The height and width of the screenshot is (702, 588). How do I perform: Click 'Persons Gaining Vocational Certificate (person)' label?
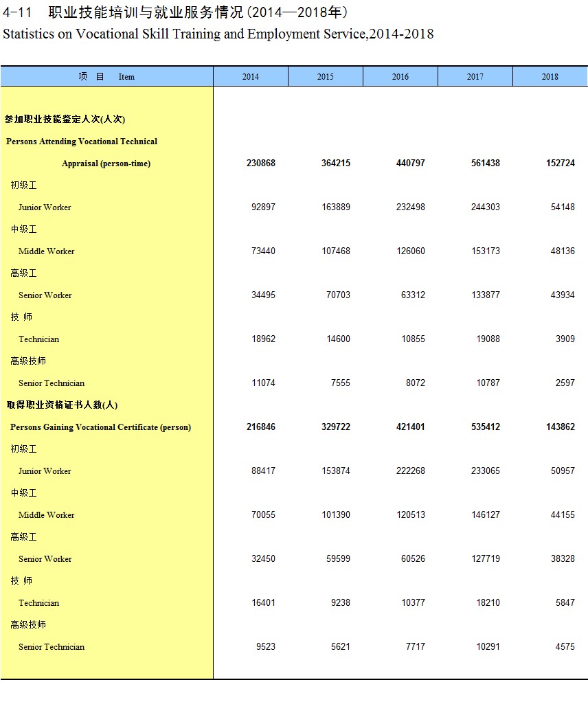pyautogui.click(x=100, y=427)
